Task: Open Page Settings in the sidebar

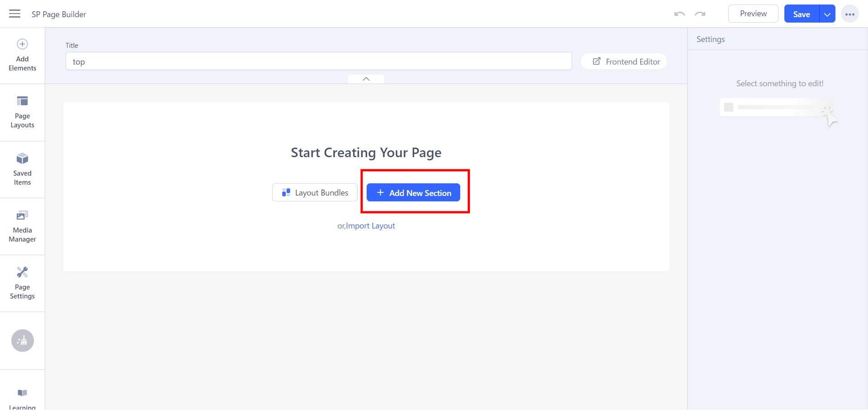Action: (22, 284)
